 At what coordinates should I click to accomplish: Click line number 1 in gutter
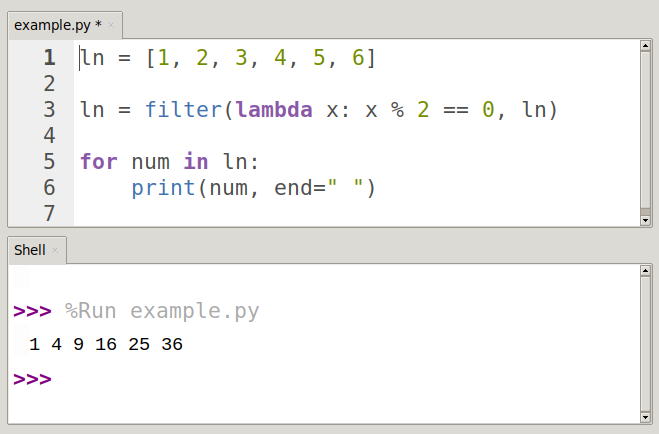tap(50, 58)
